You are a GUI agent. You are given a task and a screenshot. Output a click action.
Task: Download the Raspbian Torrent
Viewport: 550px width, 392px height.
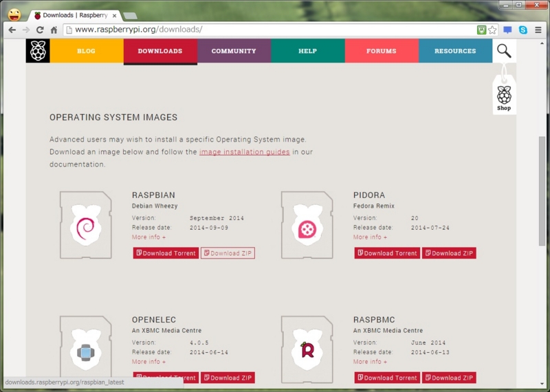pos(166,253)
